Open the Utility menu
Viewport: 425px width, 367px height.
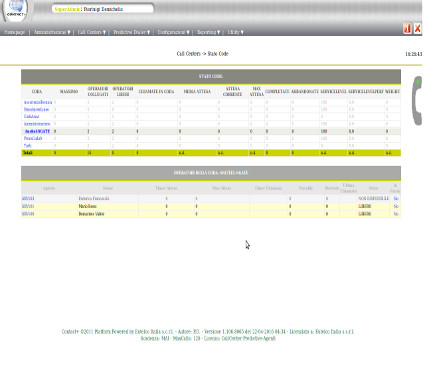pyautogui.click(x=235, y=32)
